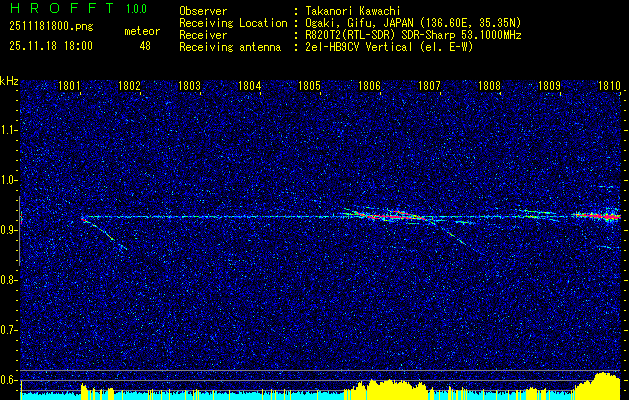The width and height of the screenshot is (629, 400).
Task: Click the Receiving Location label
Action: point(233,23)
